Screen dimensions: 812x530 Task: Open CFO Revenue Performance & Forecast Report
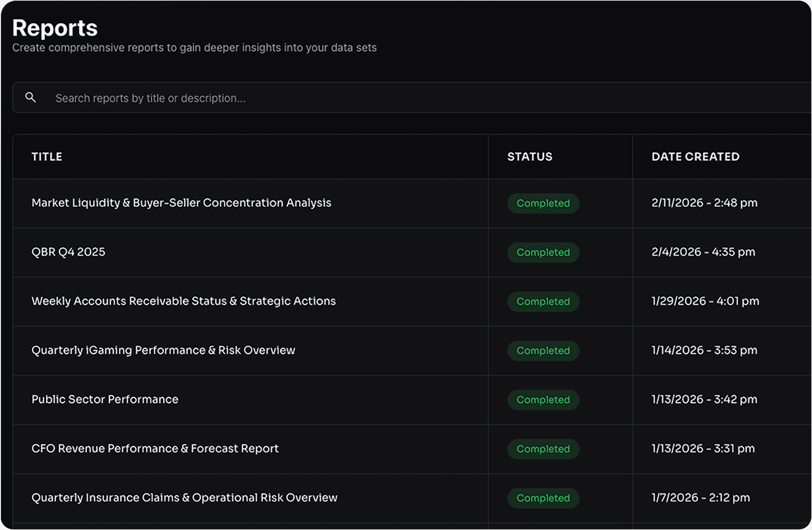(155, 448)
